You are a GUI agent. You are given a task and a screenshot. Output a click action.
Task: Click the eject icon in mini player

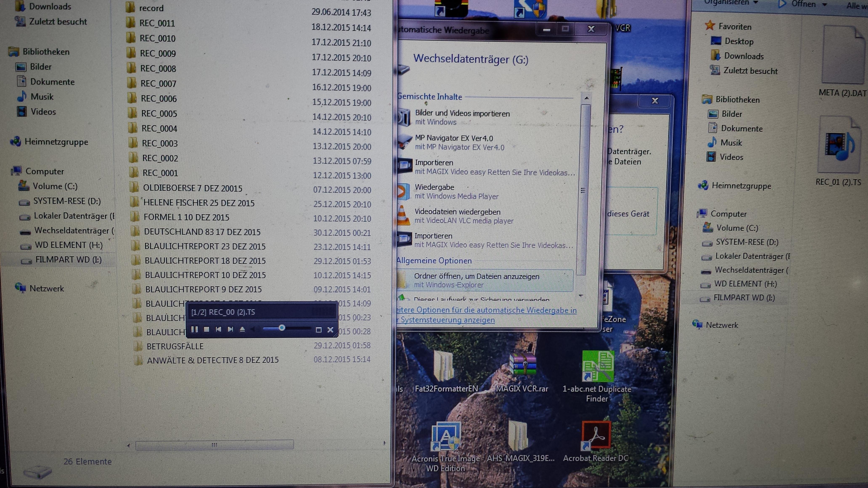click(x=242, y=329)
